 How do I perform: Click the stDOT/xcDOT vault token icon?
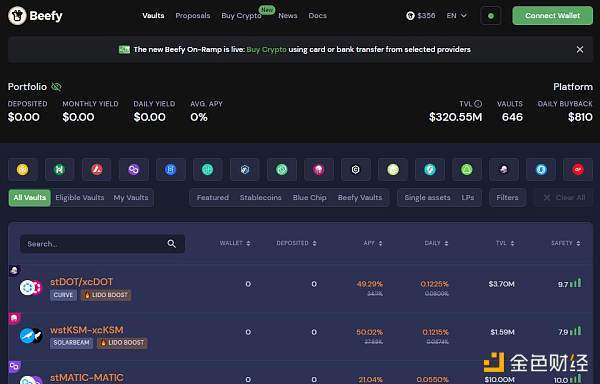click(x=31, y=288)
